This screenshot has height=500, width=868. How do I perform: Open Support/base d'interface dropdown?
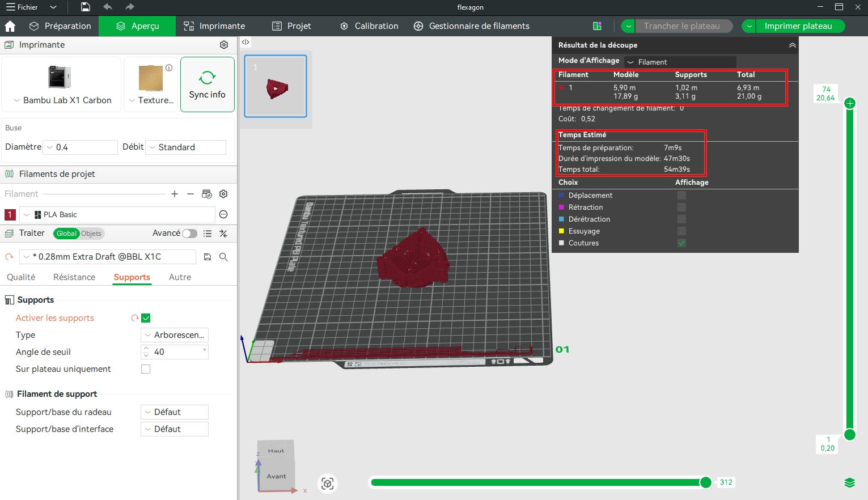click(175, 429)
